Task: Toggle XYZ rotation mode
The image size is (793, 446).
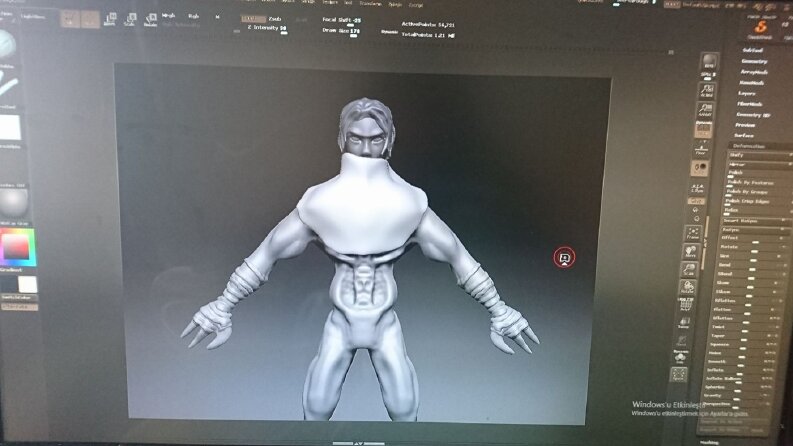Action: (x=696, y=201)
